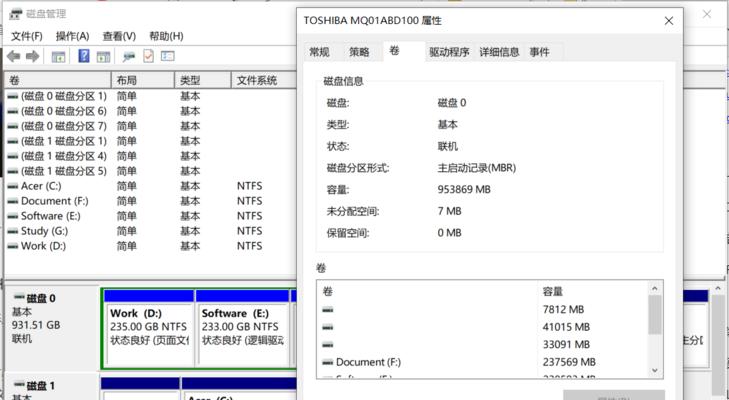Select the drive icon of (磁盘 0 磁盘分区 6)
Screen dimensions: 729x400
[x=13, y=112]
